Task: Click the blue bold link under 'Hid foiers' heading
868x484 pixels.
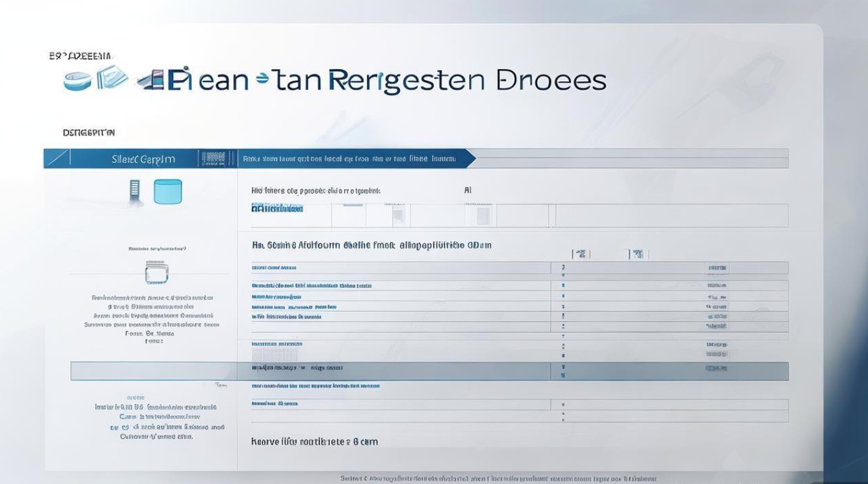Action: pyautogui.click(x=277, y=208)
